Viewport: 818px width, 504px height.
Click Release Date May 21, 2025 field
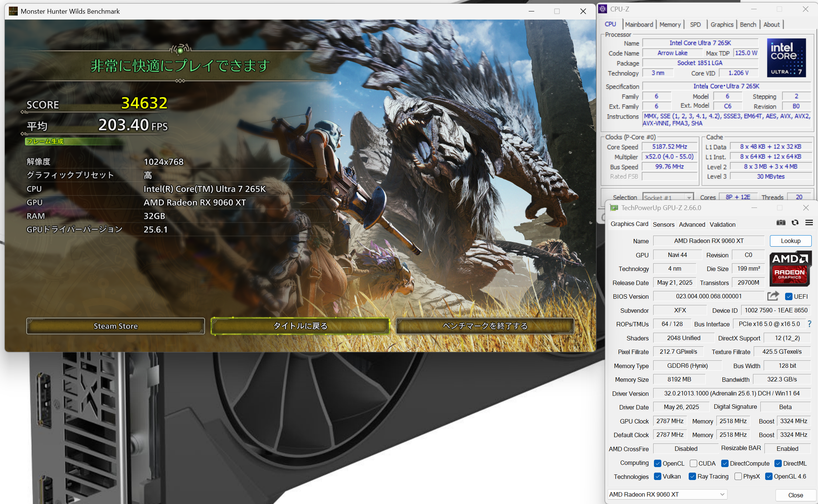click(675, 282)
